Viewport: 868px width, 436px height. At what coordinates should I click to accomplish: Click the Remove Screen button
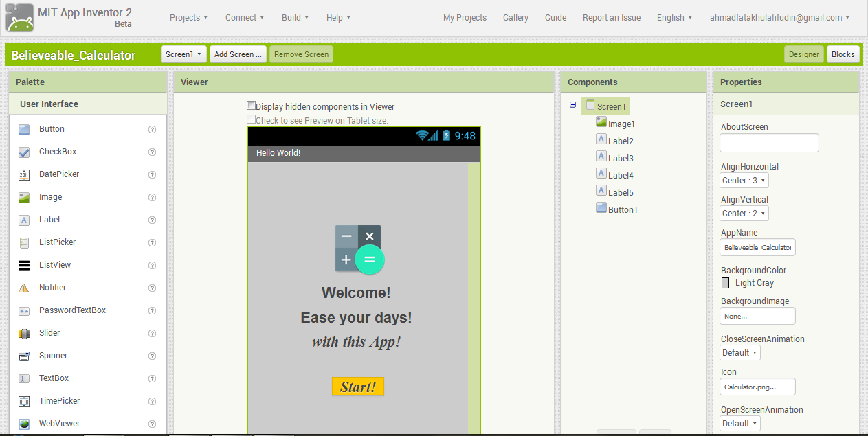coord(301,54)
